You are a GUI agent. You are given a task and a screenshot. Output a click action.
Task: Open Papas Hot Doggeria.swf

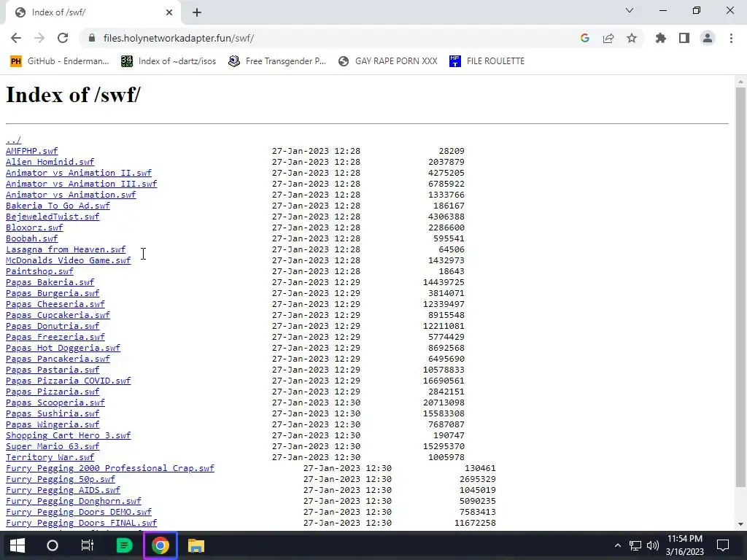tap(63, 348)
